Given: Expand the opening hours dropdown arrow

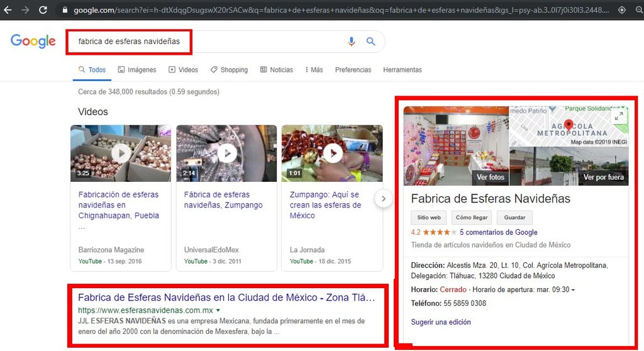Looking at the screenshot, I should tap(573, 290).
